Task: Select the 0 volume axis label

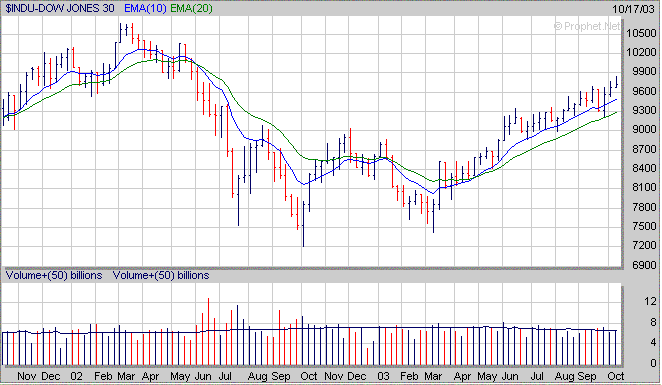Action: [x=653, y=363]
